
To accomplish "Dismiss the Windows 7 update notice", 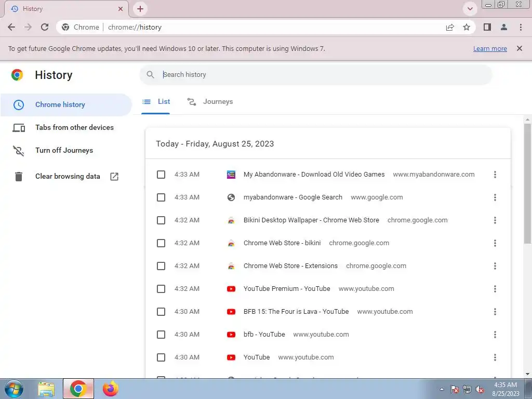I will pyautogui.click(x=519, y=48).
